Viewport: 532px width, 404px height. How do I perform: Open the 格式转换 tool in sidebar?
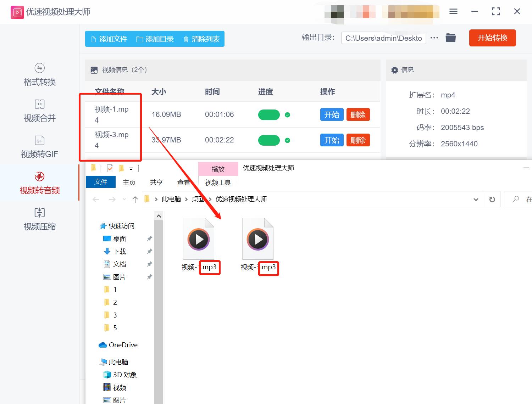point(39,75)
